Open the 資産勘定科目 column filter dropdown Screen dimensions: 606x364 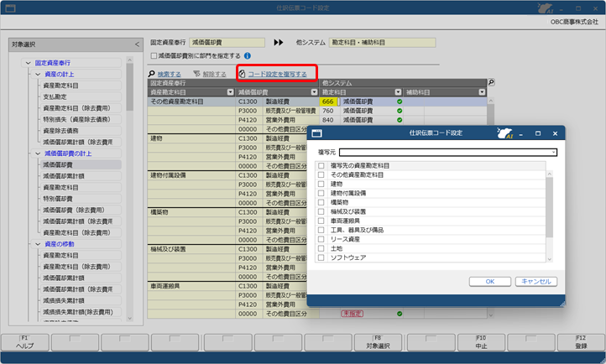pyautogui.click(x=230, y=92)
